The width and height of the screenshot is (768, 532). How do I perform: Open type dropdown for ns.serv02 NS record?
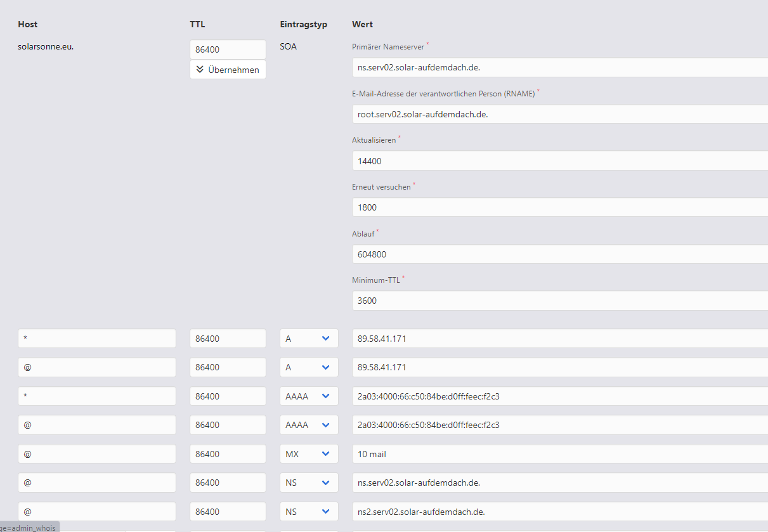pyautogui.click(x=309, y=483)
